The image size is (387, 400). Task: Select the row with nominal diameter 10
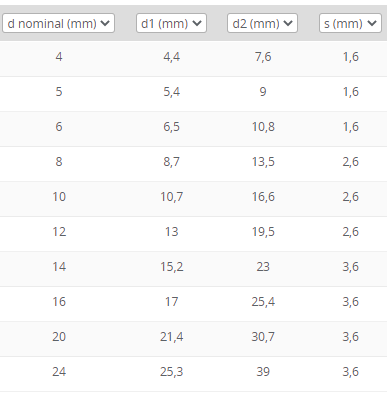[193, 199]
